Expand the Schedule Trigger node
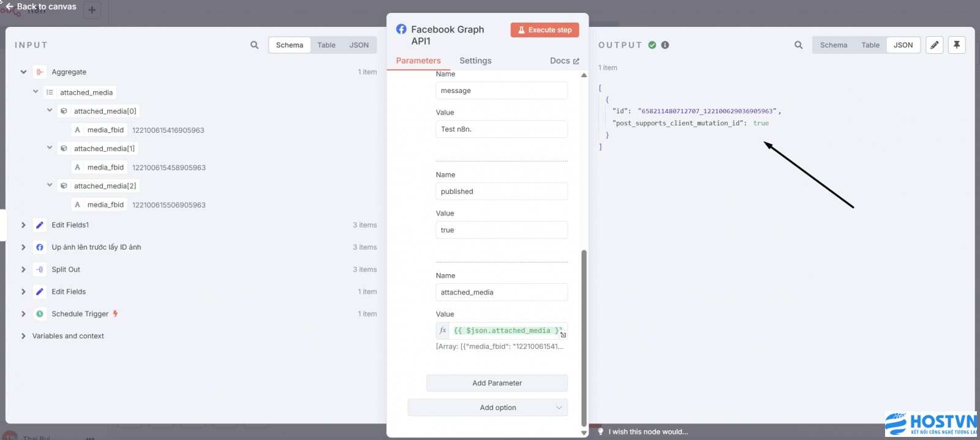This screenshot has height=440, width=980. (23, 314)
